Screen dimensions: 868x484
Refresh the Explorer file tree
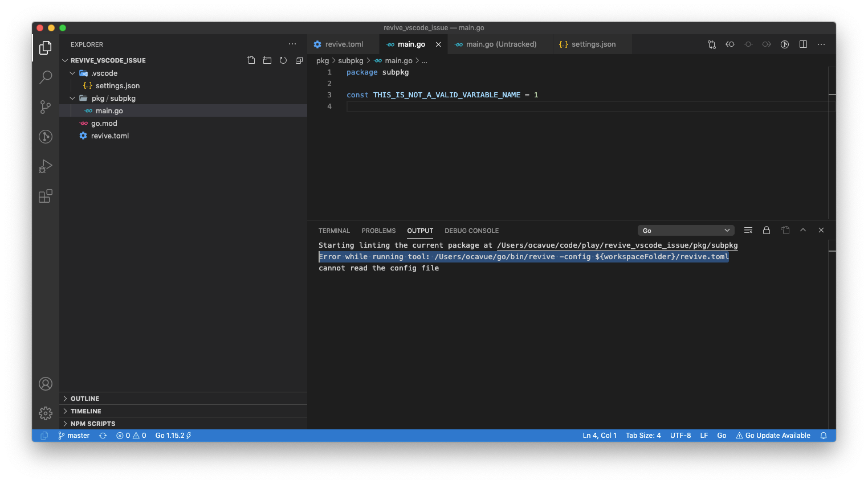tap(283, 59)
